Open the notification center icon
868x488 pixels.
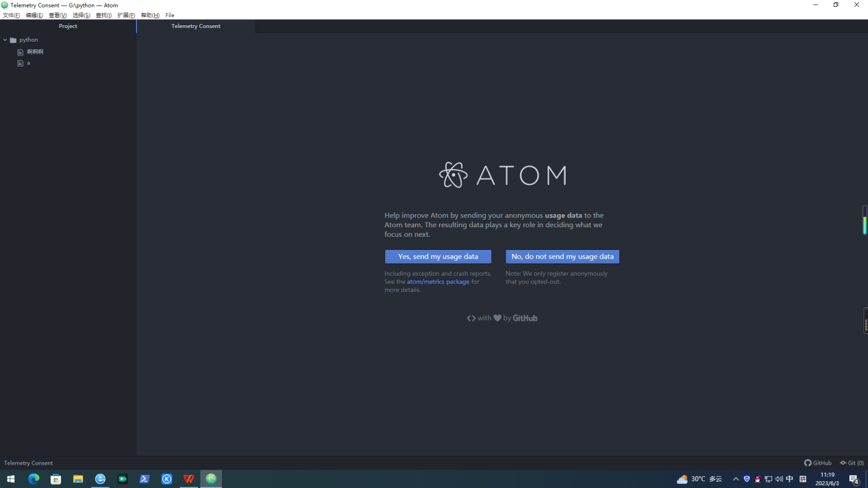point(854,479)
